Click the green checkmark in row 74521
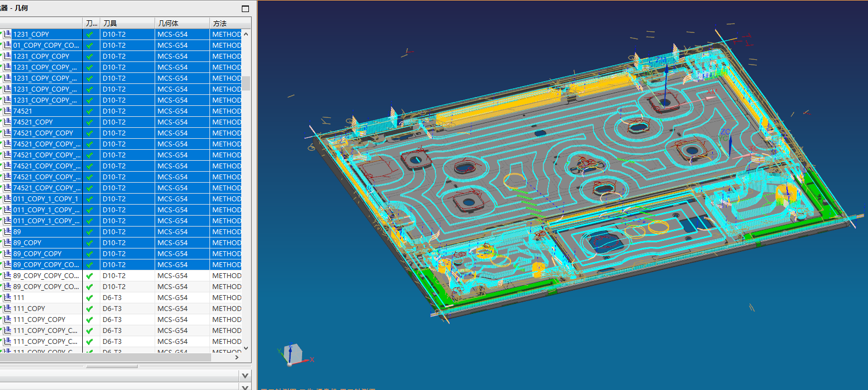The width and height of the screenshot is (868, 390). pos(90,111)
